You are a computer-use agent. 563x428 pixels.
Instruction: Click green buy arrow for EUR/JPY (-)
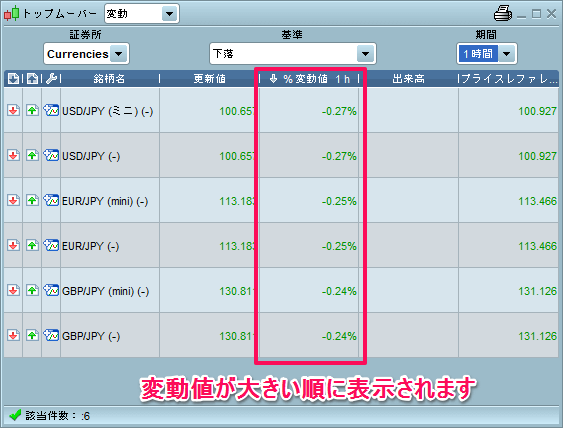[32, 246]
